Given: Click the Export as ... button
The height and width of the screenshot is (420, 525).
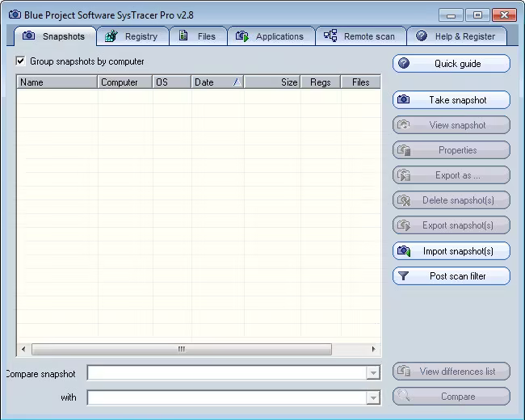Looking at the screenshot, I should tap(451, 175).
